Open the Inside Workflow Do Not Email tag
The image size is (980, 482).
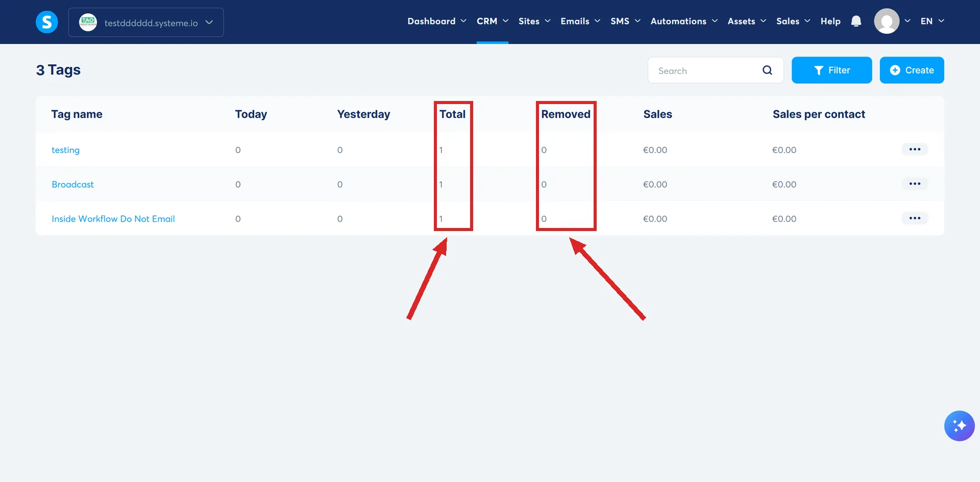[113, 219]
